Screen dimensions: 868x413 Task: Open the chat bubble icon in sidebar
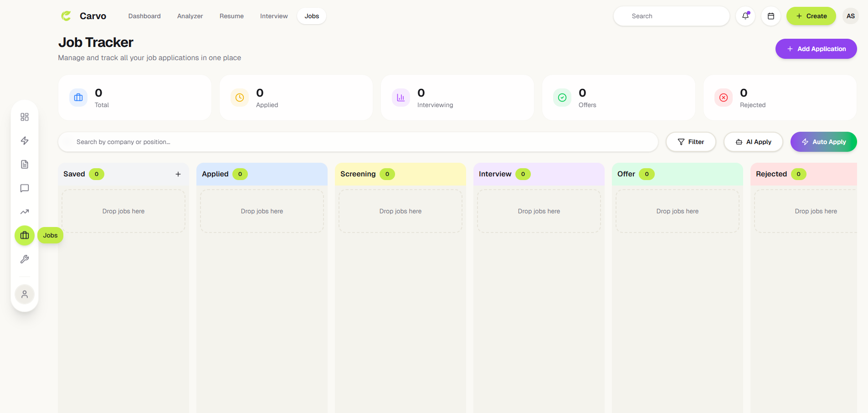point(25,188)
